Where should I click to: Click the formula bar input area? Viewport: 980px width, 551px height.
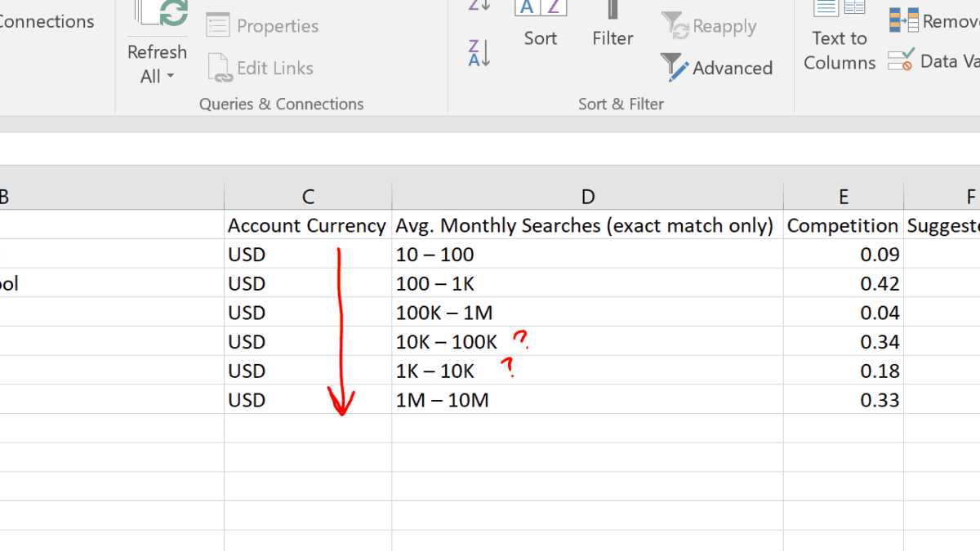pyautogui.click(x=490, y=149)
